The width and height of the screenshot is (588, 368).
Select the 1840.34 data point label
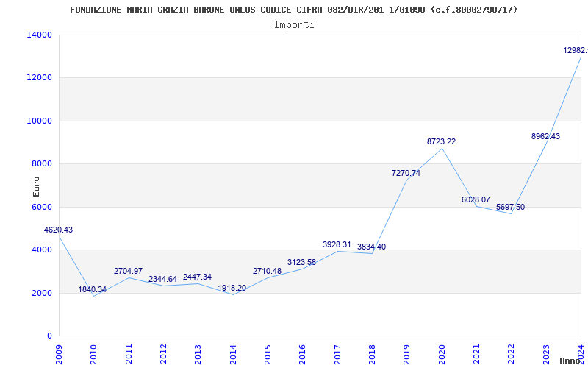tap(93, 289)
